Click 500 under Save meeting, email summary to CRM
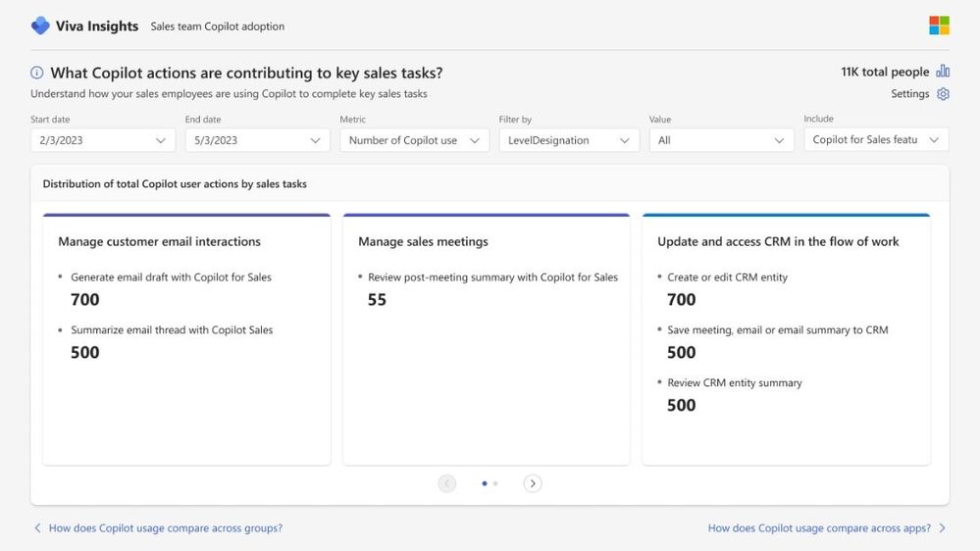 tap(681, 352)
